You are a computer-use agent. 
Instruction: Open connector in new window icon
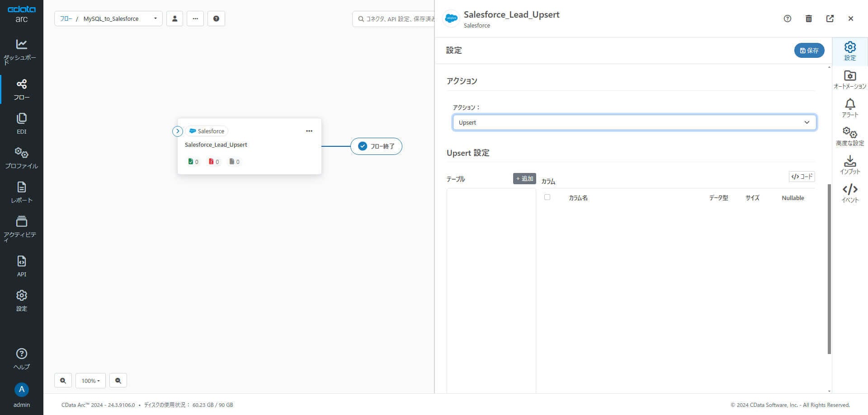click(830, 19)
